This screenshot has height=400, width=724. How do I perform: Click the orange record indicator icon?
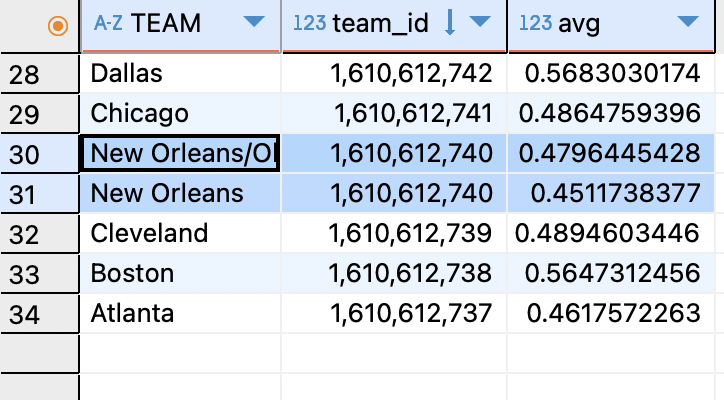click(x=58, y=25)
